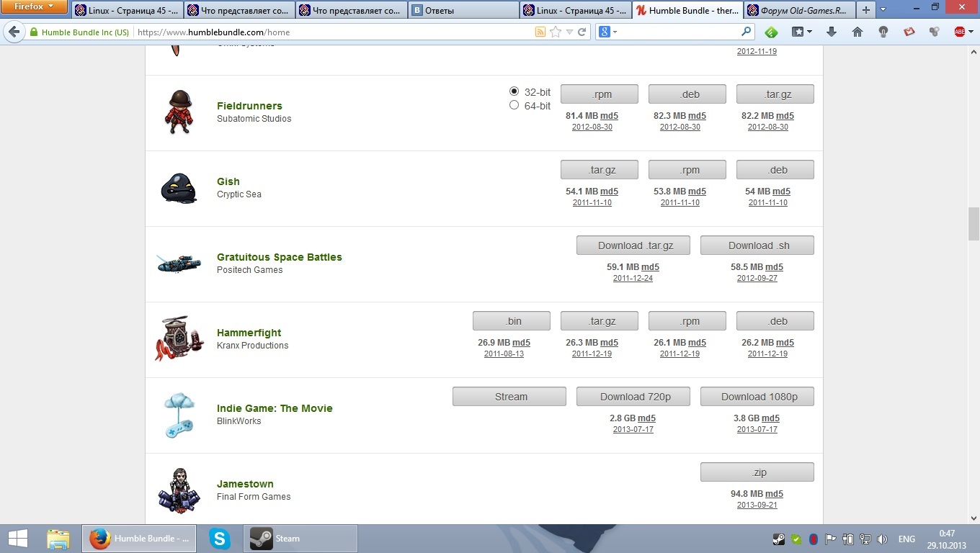Click Download 1080p for Indie Game: The Movie
Viewport: 980px width, 553px height.
coord(757,397)
